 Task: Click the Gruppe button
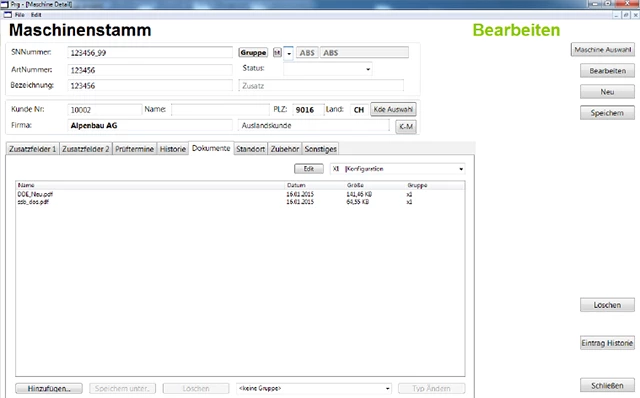tap(253, 53)
